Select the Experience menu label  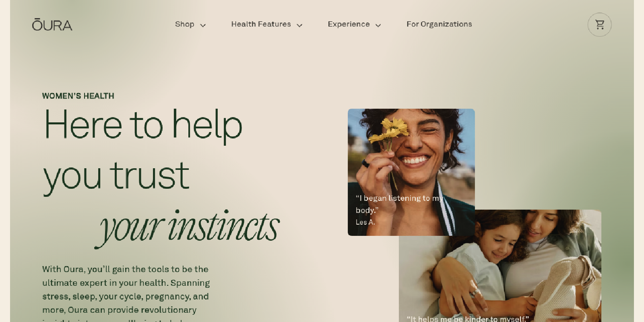coord(349,24)
